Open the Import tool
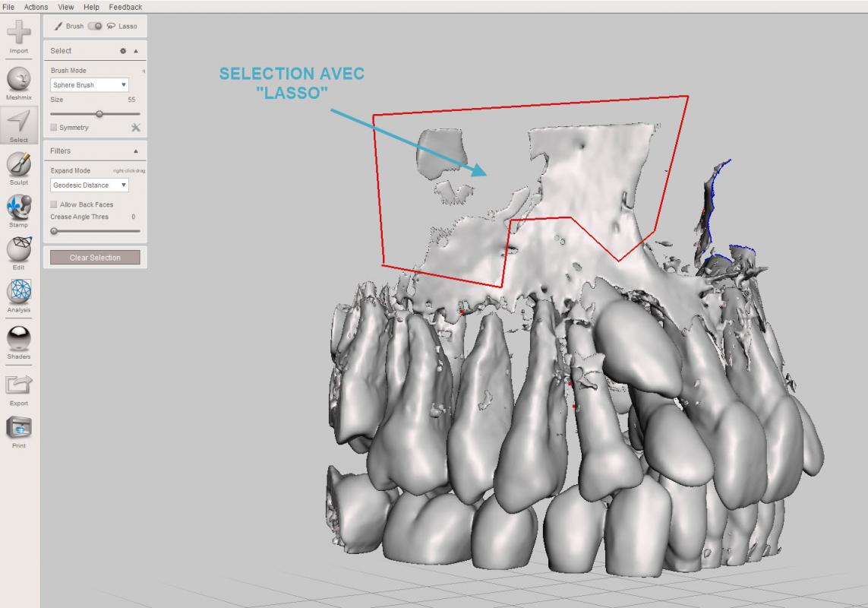This screenshot has height=608, width=868. (19, 36)
